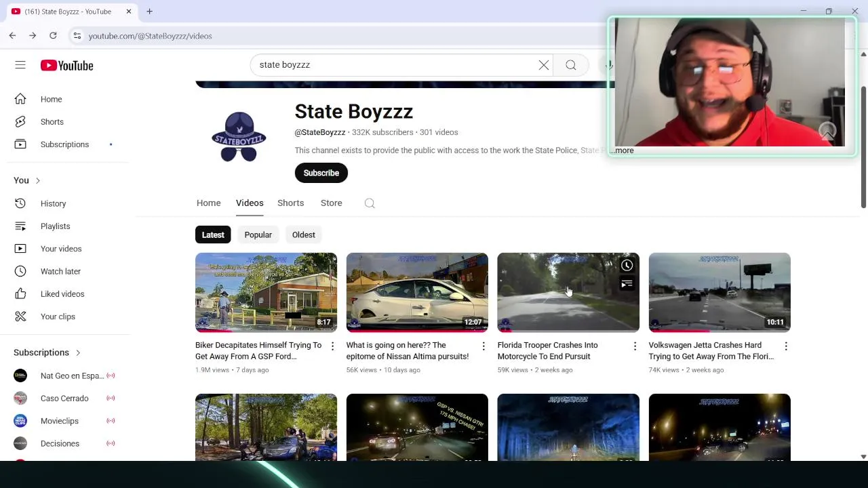Click the @StateBoyzzz handle text

tap(320, 132)
